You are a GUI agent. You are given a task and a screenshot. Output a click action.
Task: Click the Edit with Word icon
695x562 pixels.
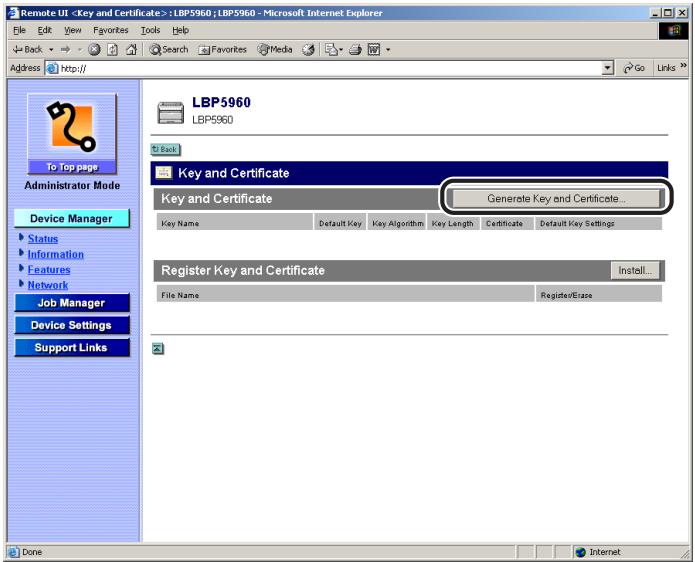tap(374, 50)
